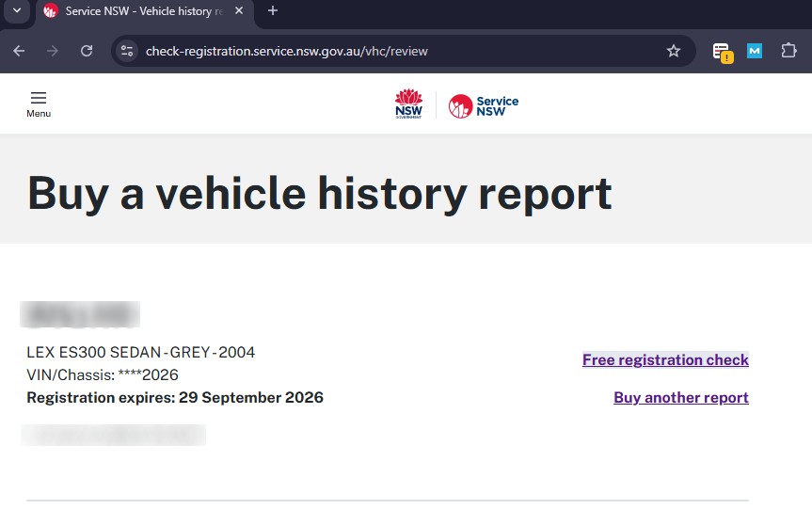This screenshot has height=525, width=812.
Task: Click the extension icon with yellow warning badge
Action: pyautogui.click(x=721, y=52)
